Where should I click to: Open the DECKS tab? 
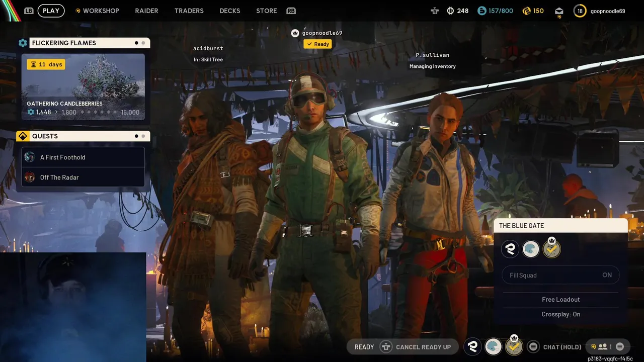tap(229, 11)
